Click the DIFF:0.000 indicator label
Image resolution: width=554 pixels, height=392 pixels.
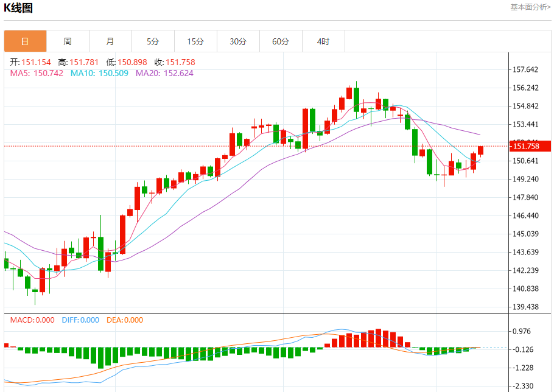click(80, 320)
